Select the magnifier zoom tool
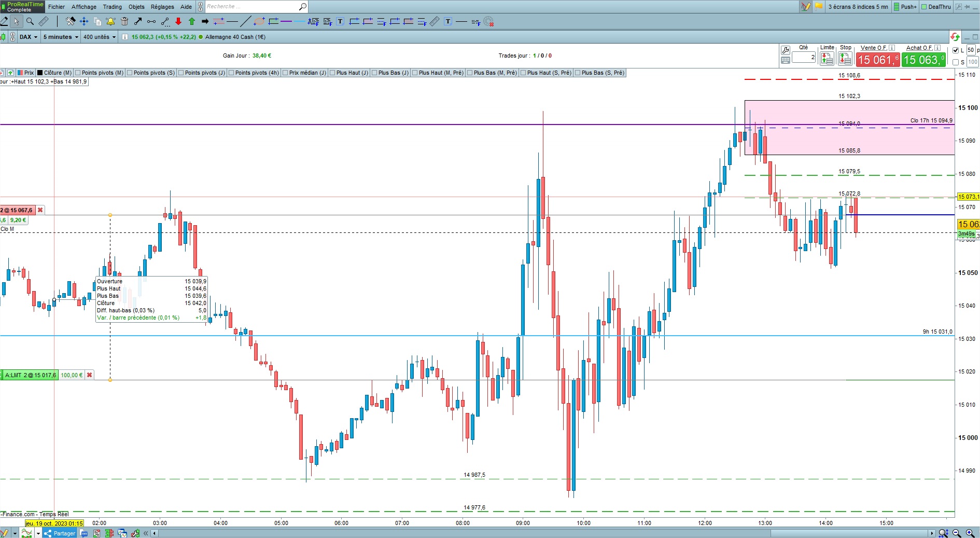This screenshot has height=538, width=980. click(30, 21)
